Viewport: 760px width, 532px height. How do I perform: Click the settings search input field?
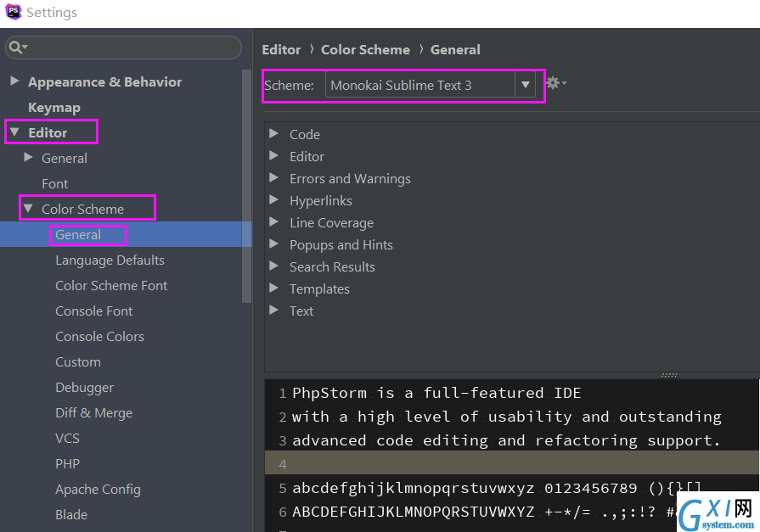click(124, 48)
